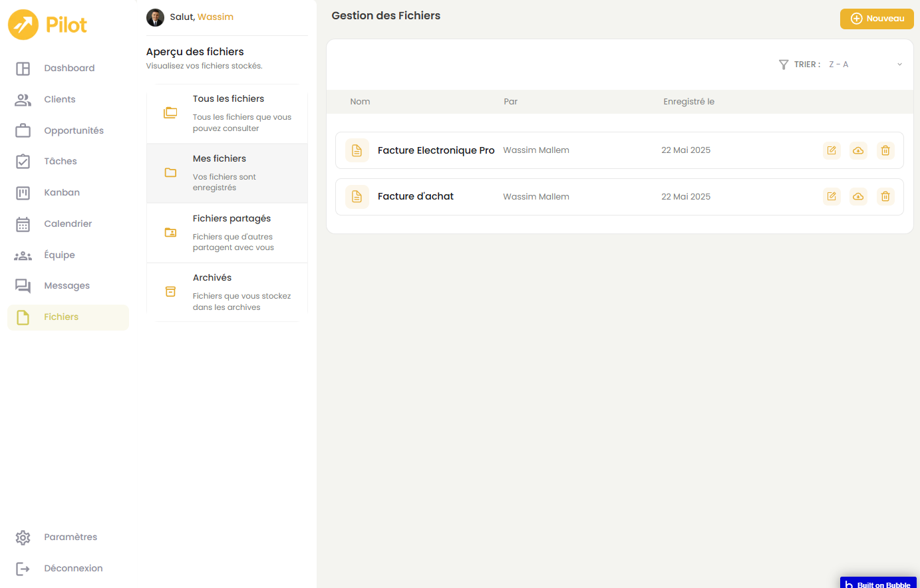The image size is (920, 588).
Task: Delete the Facture d'achat file via trash icon
Action: [885, 196]
